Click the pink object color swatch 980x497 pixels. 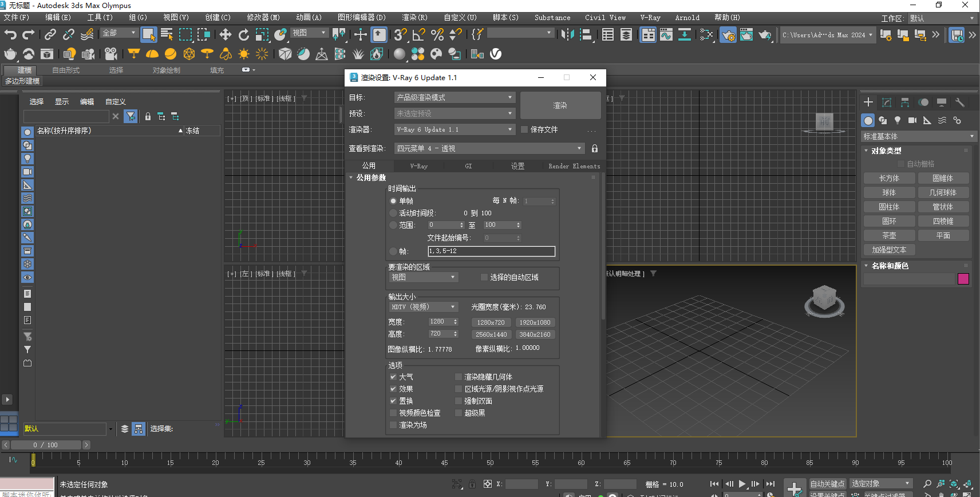963,279
